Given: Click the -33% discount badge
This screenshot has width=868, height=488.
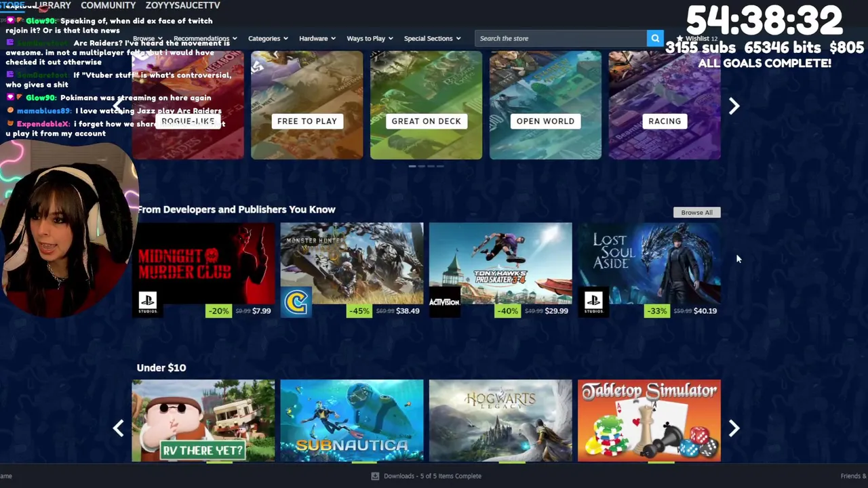Looking at the screenshot, I should coord(656,311).
